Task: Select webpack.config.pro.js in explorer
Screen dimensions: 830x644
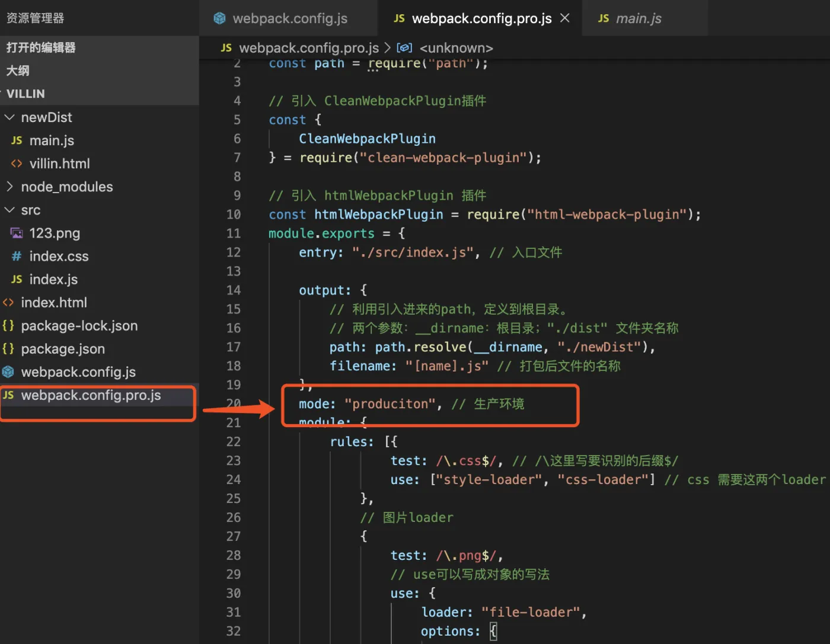Action: 100,395
